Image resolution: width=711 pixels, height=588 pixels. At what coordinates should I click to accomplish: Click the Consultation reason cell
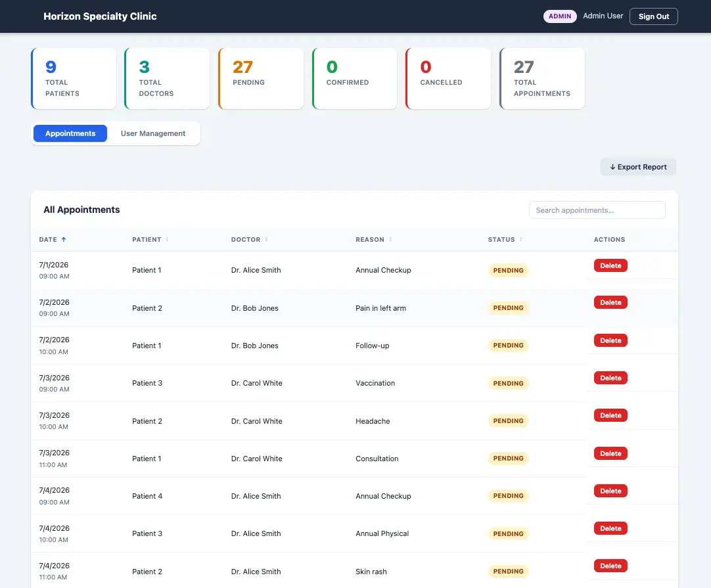click(x=377, y=459)
